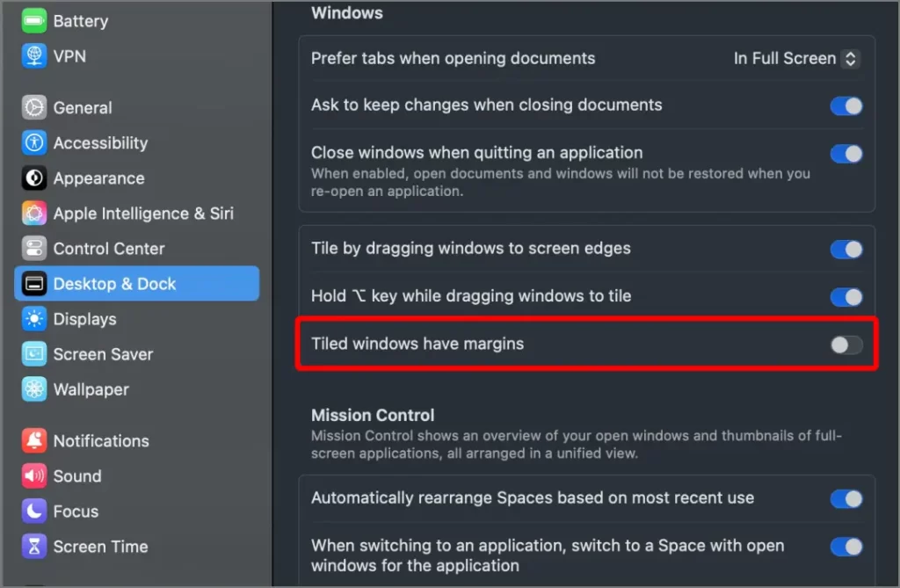The image size is (900, 588).
Task: Disable Tile by dragging windows to screen edges
Action: [x=846, y=250]
